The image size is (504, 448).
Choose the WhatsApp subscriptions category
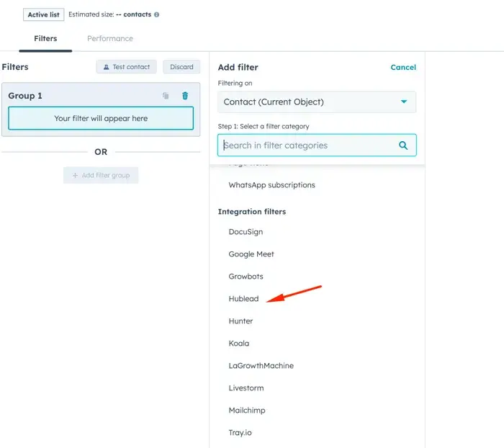[271, 185]
